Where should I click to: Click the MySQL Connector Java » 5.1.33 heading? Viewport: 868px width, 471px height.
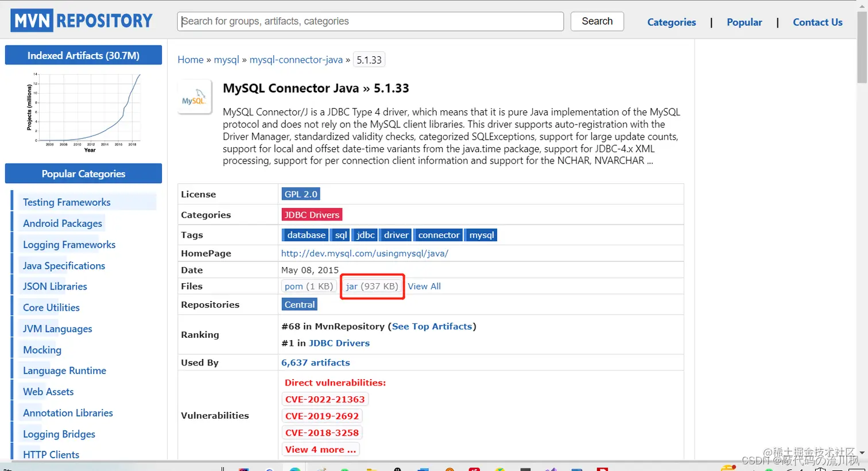pos(316,88)
